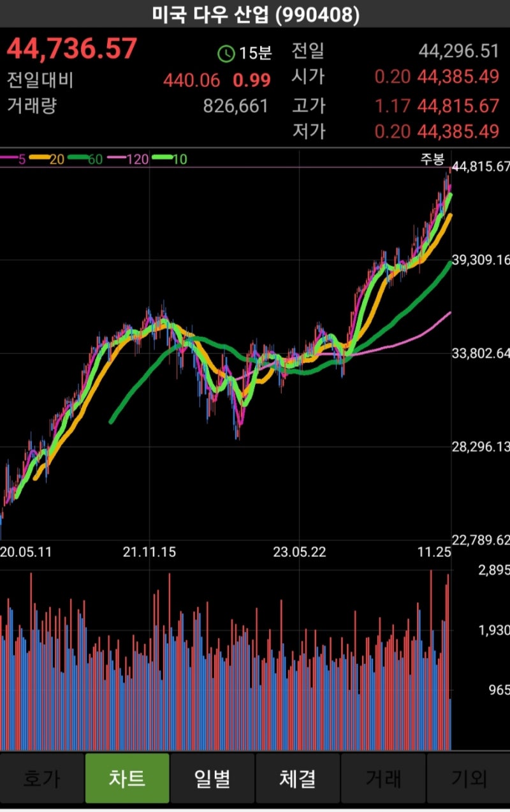The width and height of the screenshot is (510, 812).
Task: Tap the 전일대비 label
Action: tap(40, 80)
